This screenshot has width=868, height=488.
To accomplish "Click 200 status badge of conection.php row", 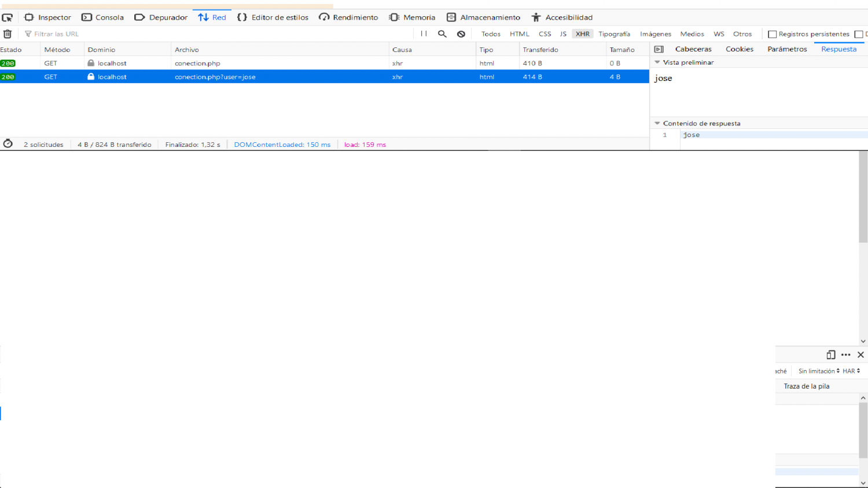I will [x=8, y=64].
